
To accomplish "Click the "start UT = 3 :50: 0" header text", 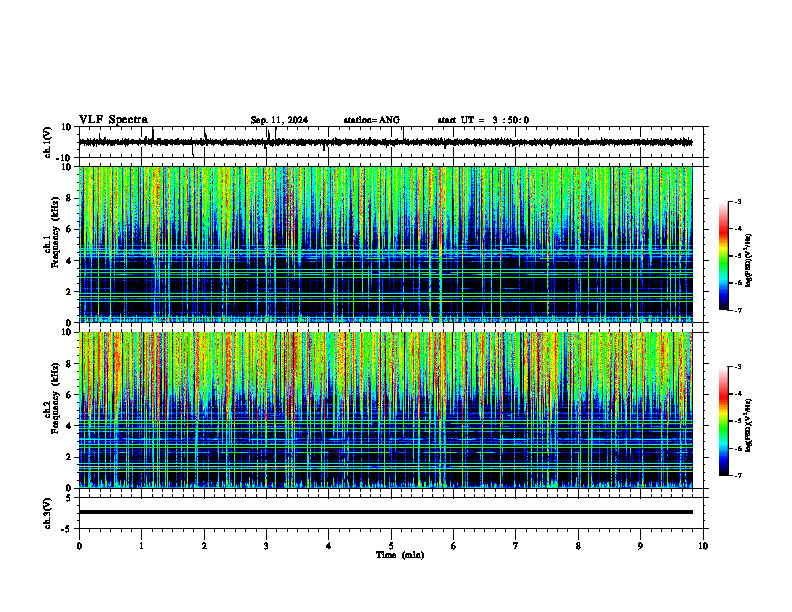I will [483, 120].
